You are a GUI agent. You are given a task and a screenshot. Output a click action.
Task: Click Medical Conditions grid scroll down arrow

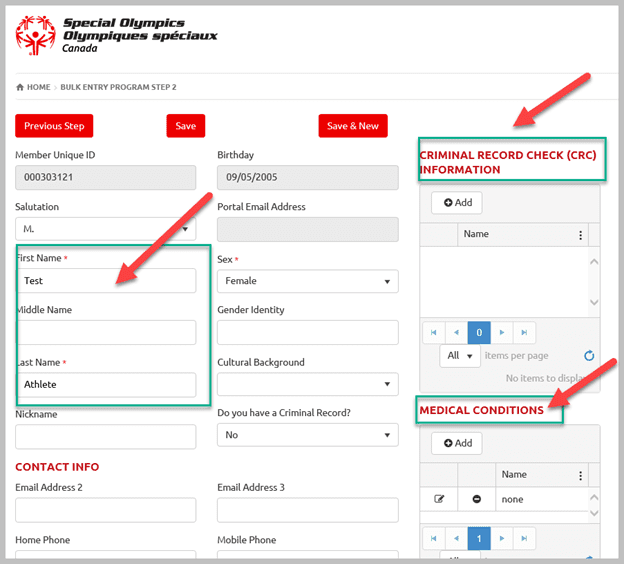[x=594, y=513]
